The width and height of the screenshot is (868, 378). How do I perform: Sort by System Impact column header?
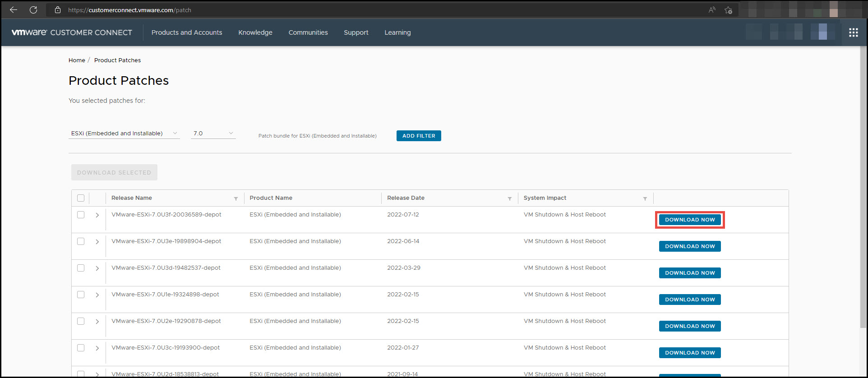click(545, 198)
